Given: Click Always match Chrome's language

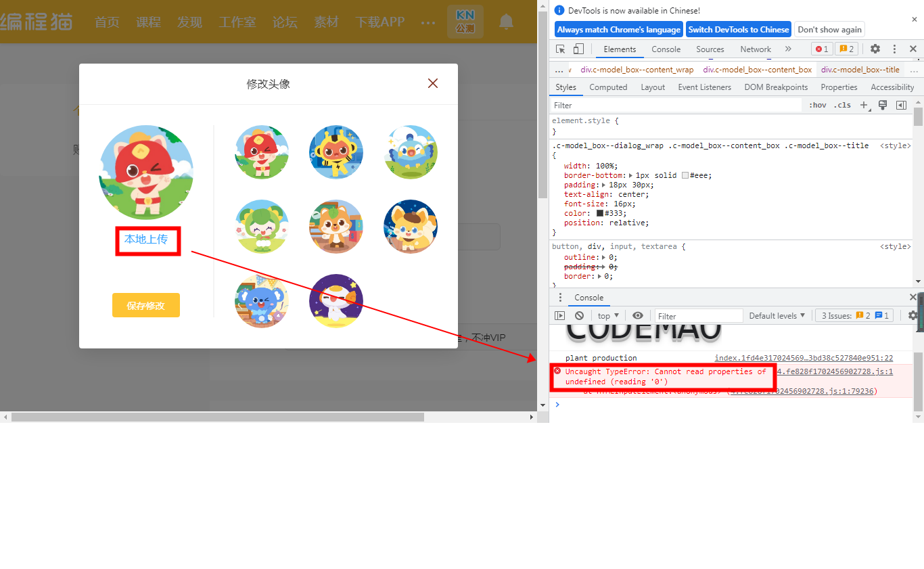Looking at the screenshot, I should click(619, 30).
